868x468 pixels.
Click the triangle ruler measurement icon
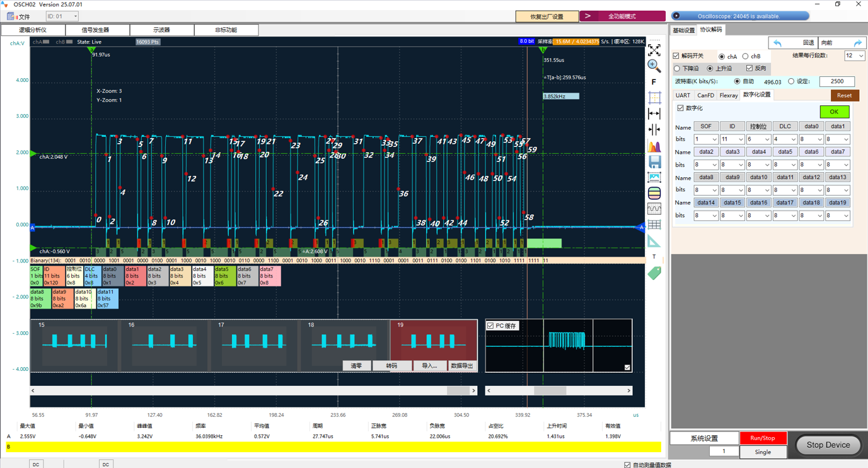coord(654,241)
